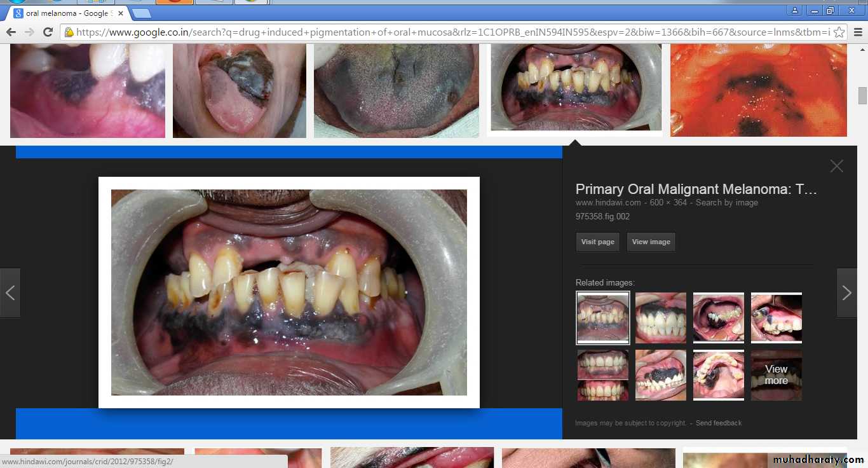
Task: Select the tongue with black lesion thumbnail
Action: [240, 91]
